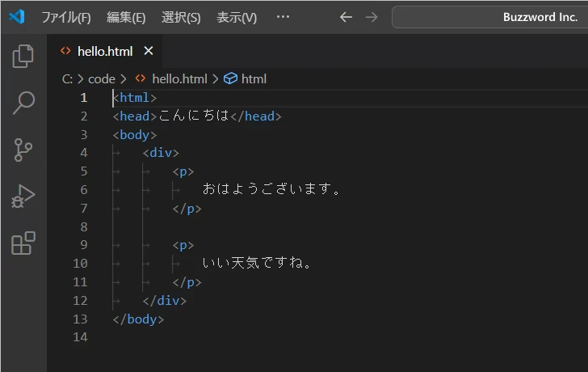Click the opening <head> tag

pos(135,116)
